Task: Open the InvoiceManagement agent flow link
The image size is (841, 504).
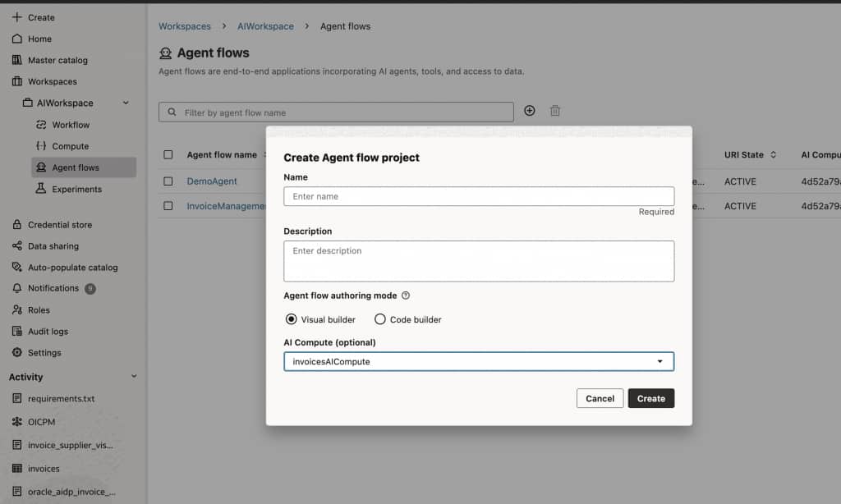Action: (226, 206)
